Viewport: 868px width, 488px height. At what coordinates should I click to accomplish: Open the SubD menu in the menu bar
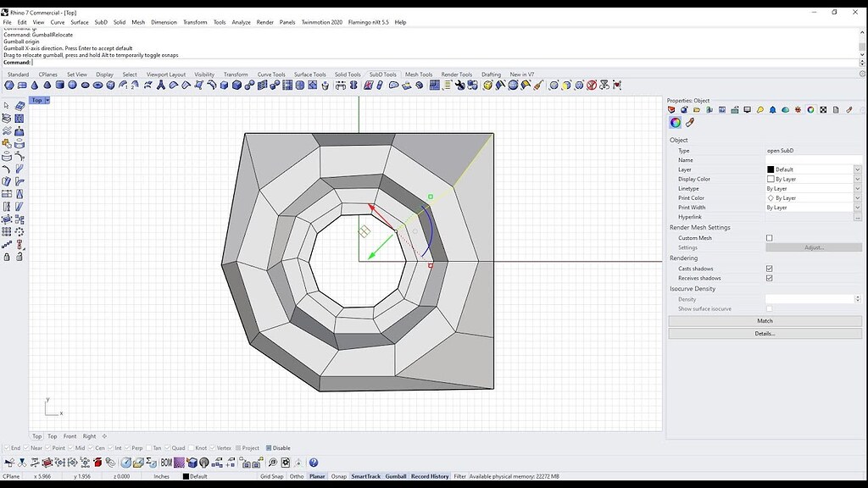100,22
